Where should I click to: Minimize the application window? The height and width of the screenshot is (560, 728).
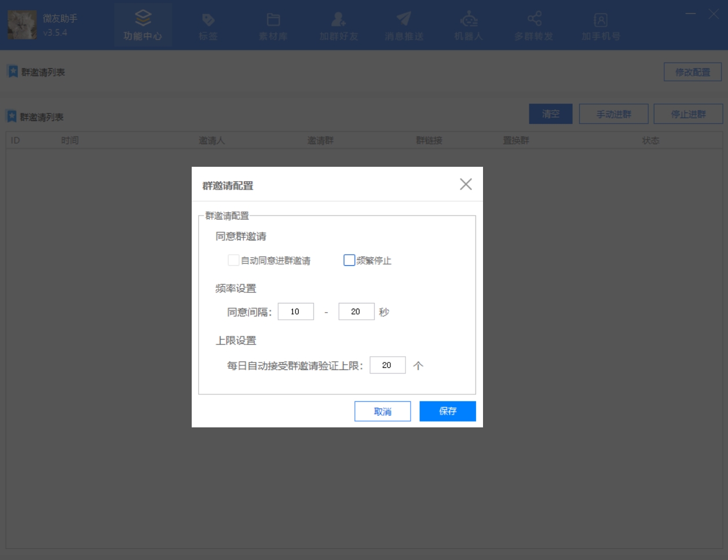[691, 13]
